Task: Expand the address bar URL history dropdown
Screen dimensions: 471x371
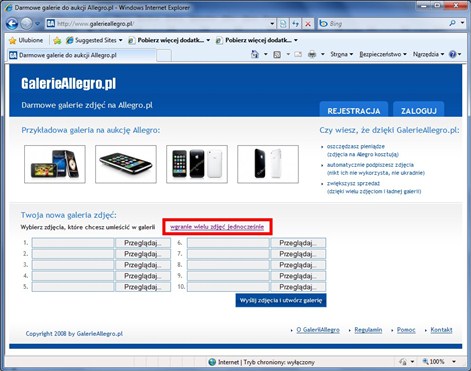Action: 272,24
